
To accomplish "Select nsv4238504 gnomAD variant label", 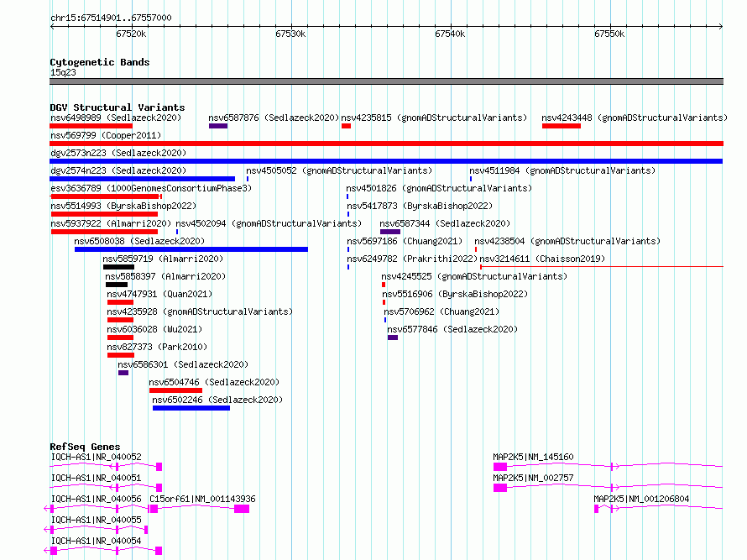I will coord(567,241).
